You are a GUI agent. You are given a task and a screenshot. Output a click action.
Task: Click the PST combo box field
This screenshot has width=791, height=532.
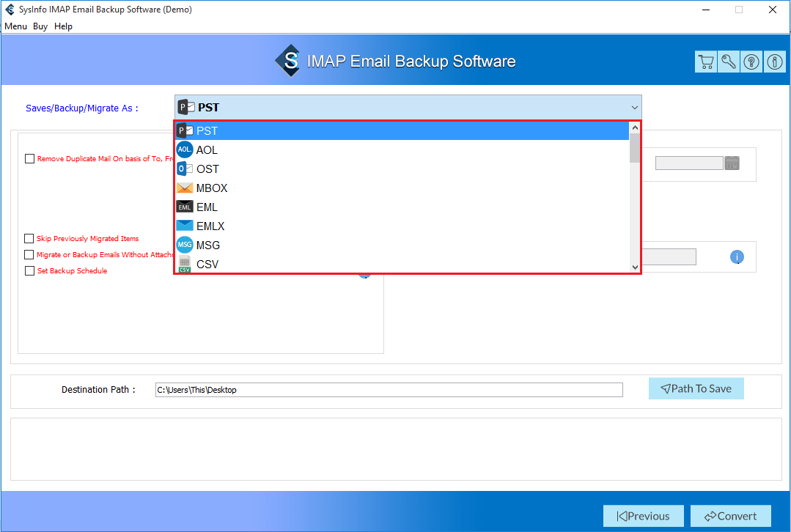[x=408, y=108]
